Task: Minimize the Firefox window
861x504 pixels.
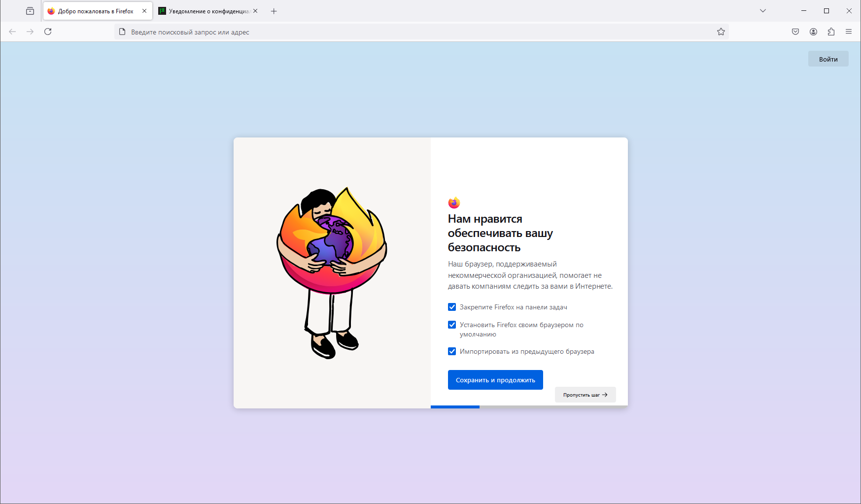Action: point(804,11)
